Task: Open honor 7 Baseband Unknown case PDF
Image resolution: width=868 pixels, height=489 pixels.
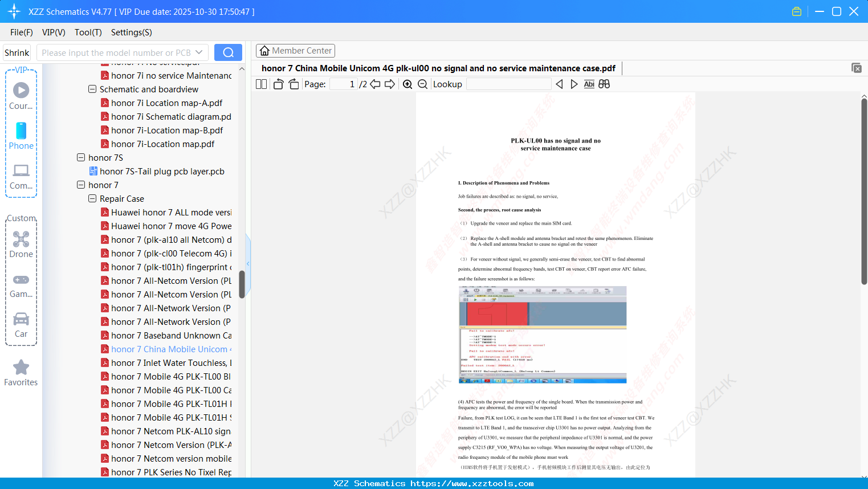Action: (166, 336)
